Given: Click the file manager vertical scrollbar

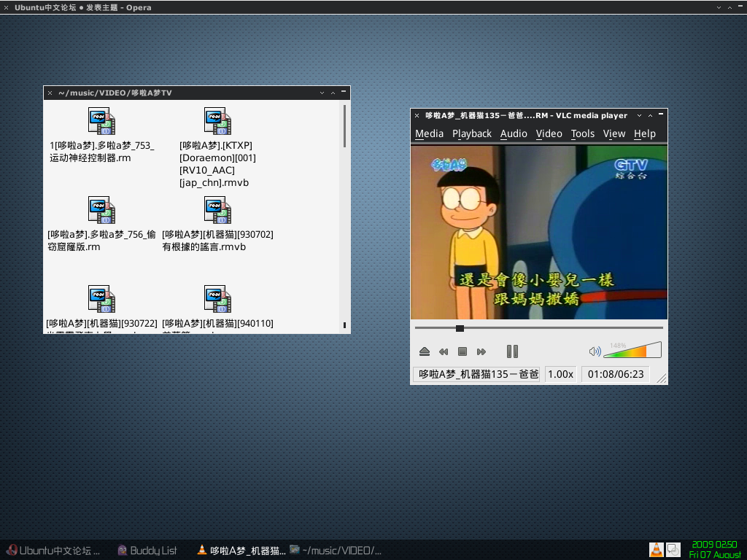Looking at the screenshot, I should [344, 126].
